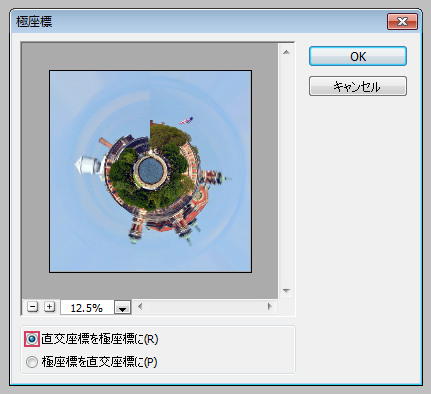Click the 極座標 title bar text
Screen dimensions: 431x394
click(34, 22)
